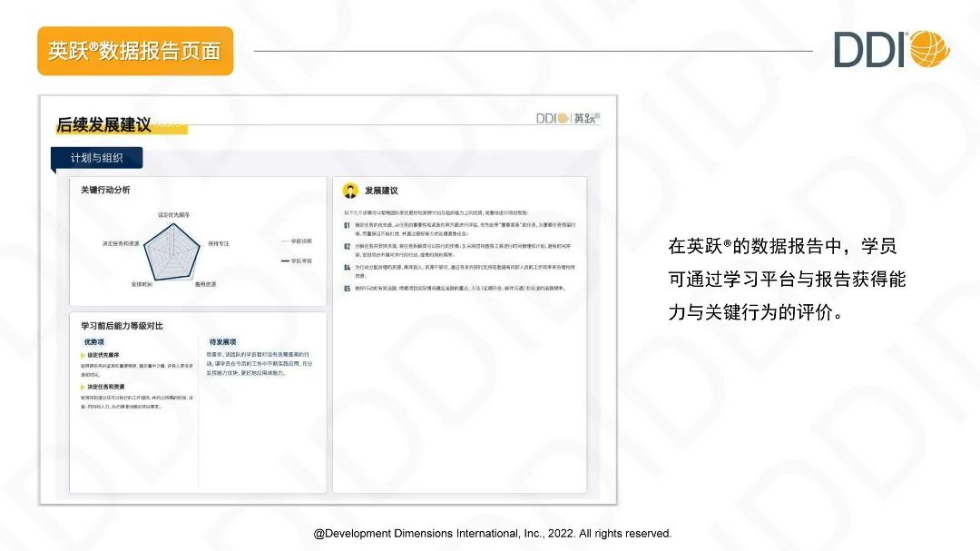Viewport: 980px width, 551px height.
Task: Click radar axis label 保持专注
Action: [x=218, y=243]
